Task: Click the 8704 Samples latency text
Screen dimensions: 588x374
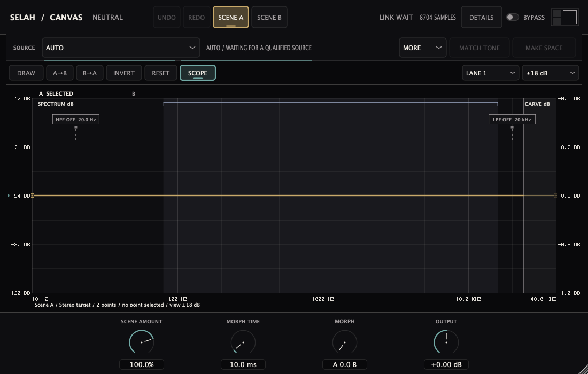Action: pos(438,17)
